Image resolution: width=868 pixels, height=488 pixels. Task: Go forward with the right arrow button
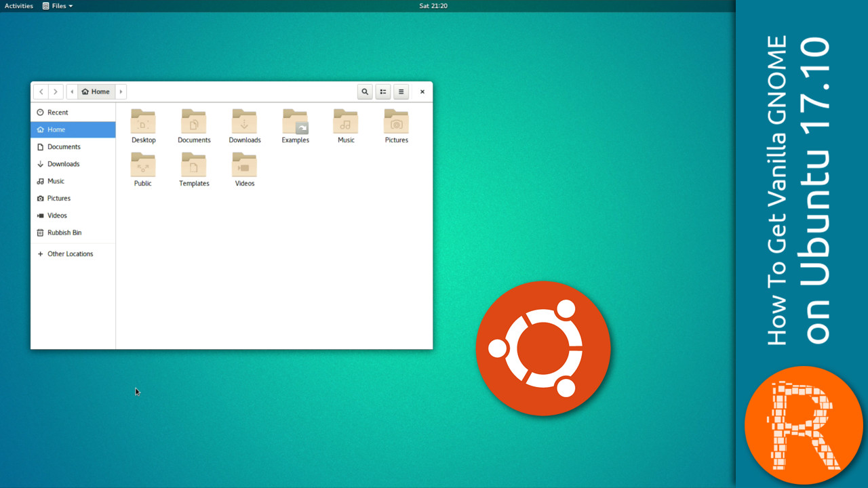pos(56,91)
